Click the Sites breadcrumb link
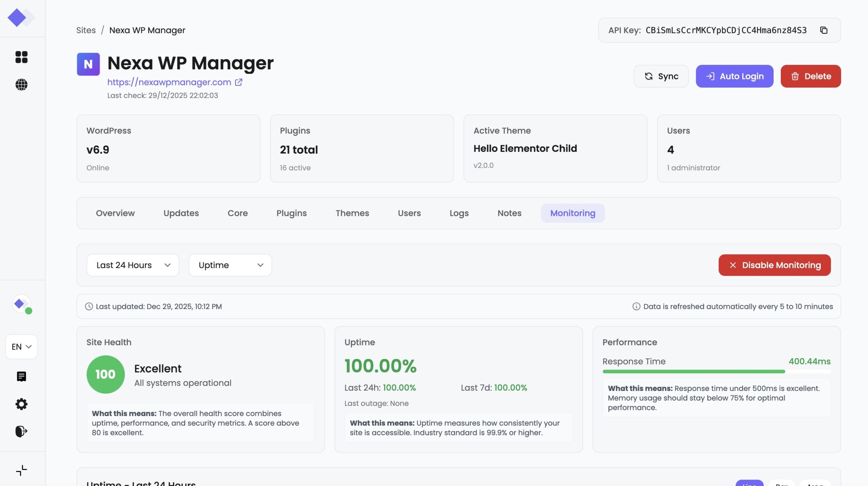This screenshot has height=486, width=868. point(86,30)
